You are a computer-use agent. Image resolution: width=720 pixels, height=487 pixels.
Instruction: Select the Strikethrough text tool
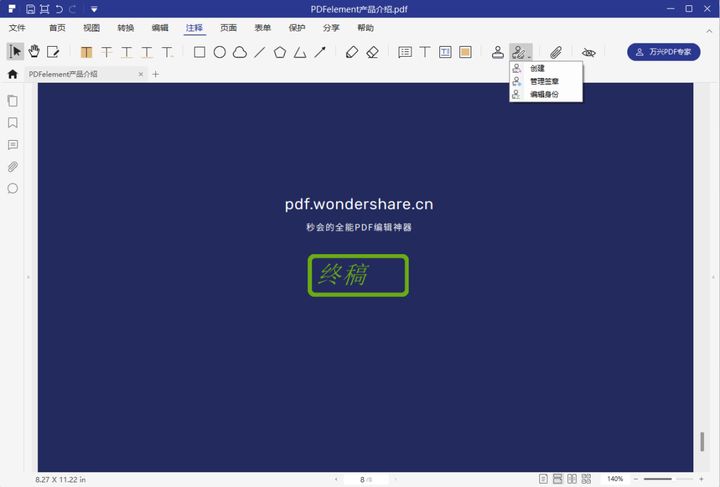107,52
